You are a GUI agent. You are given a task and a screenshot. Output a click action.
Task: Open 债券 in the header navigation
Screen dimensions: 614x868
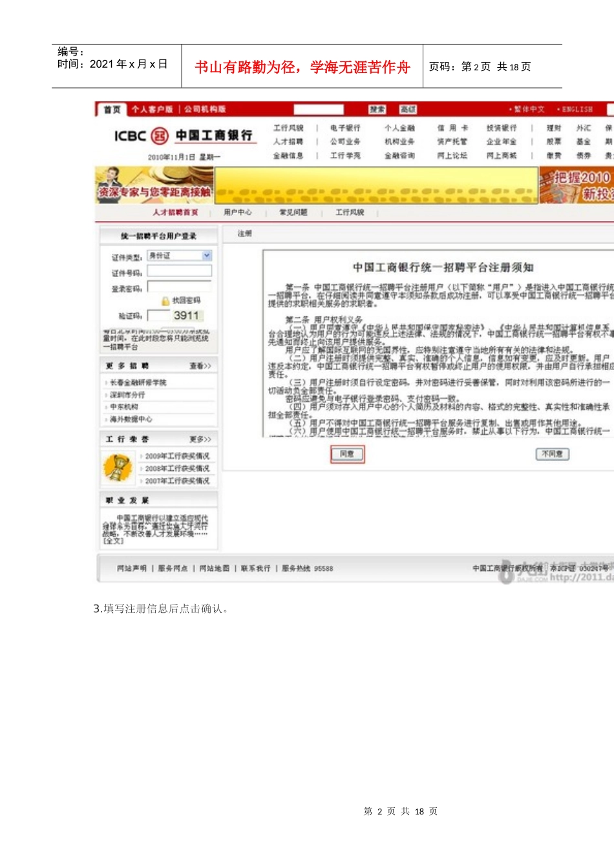pyautogui.click(x=584, y=156)
